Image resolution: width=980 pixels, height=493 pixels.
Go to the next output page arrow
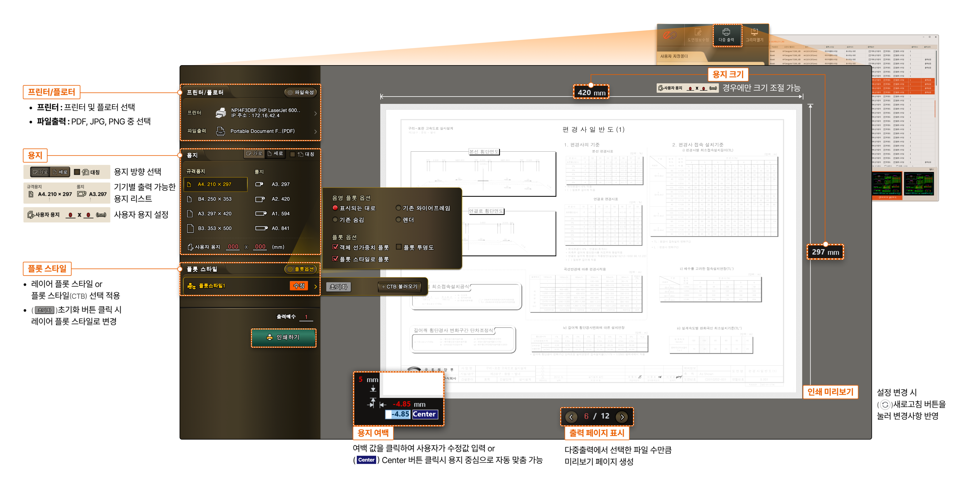pyautogui.click(x=622, y=417)
